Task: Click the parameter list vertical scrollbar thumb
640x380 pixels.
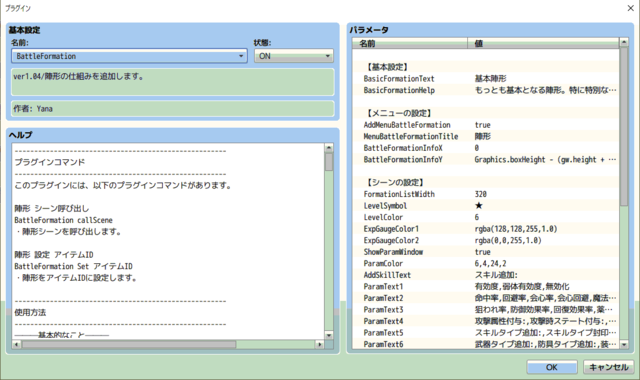Action: pyautogui.click(x=624, y=127)
